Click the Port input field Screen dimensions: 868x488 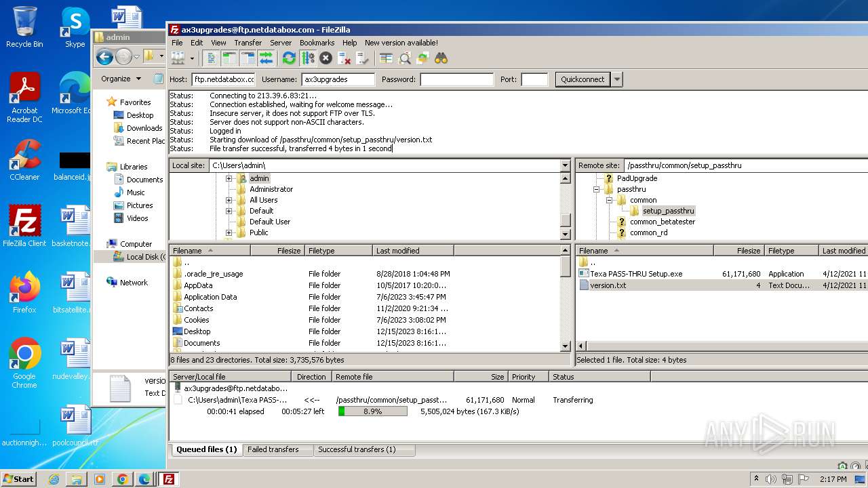pyautogui.click(x=534, y=79)
